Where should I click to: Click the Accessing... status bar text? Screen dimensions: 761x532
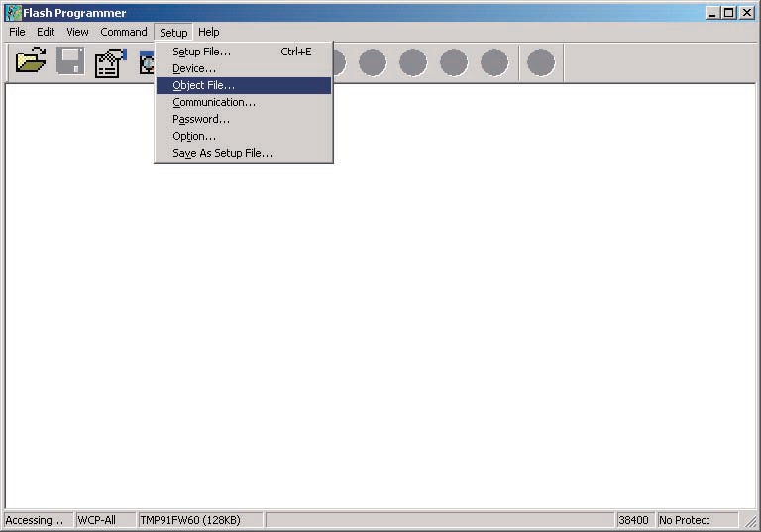tap(35, 520)
